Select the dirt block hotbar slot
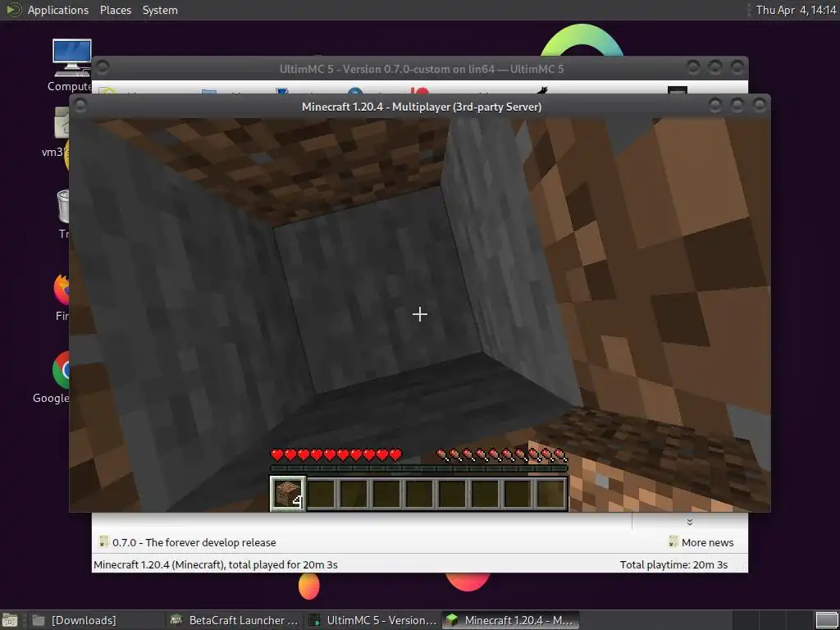 point(288,493)
